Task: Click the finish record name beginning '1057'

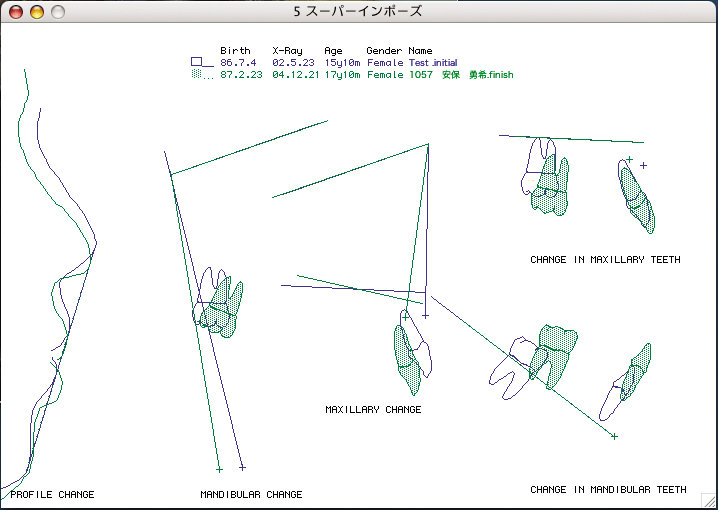Action: pos(461,75)
